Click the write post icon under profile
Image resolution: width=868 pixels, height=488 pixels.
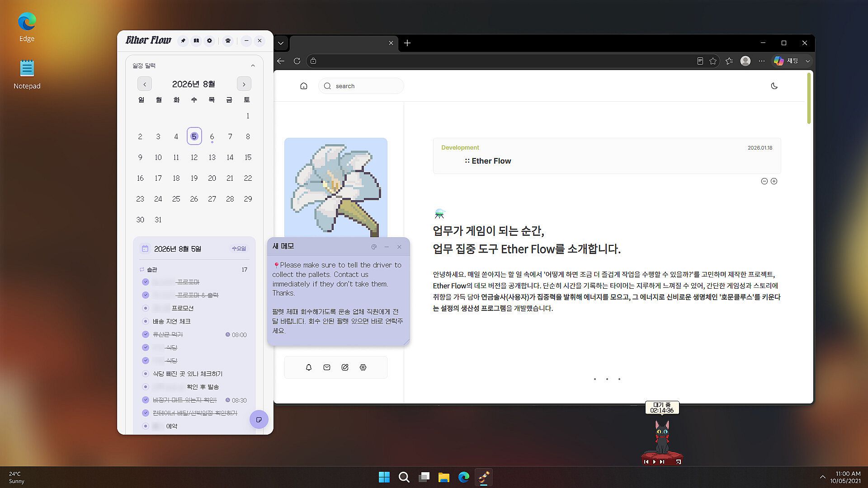345,367
